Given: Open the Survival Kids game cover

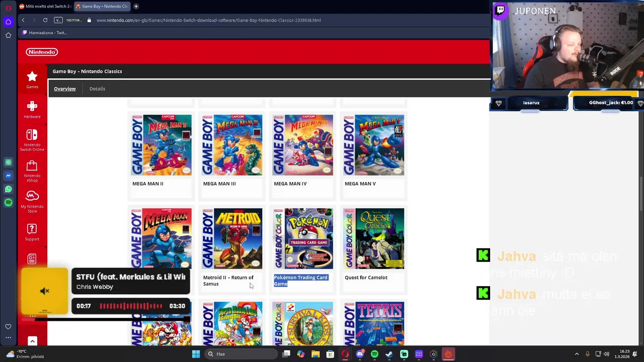Looking at the screenshot, I should click(303, 324).
